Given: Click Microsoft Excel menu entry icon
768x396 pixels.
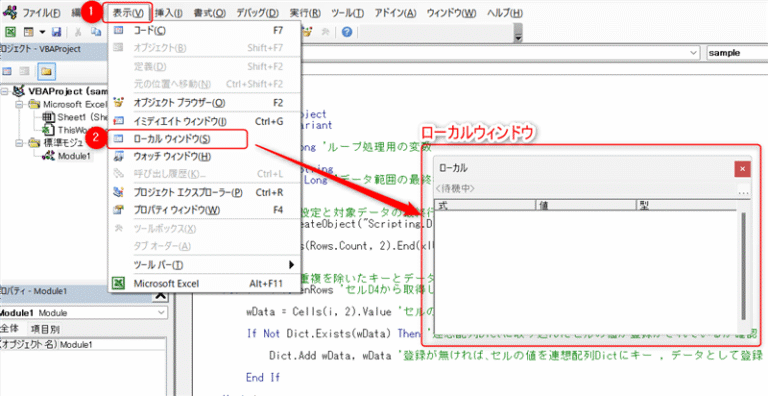Looking at the screenshot, I should coord(118,283).
